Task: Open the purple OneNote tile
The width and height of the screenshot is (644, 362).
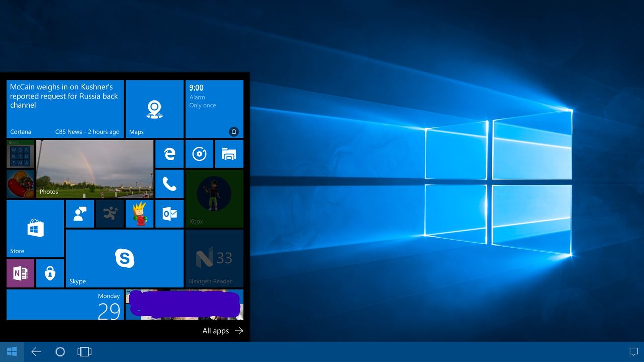Action: (x=20, y=274)
